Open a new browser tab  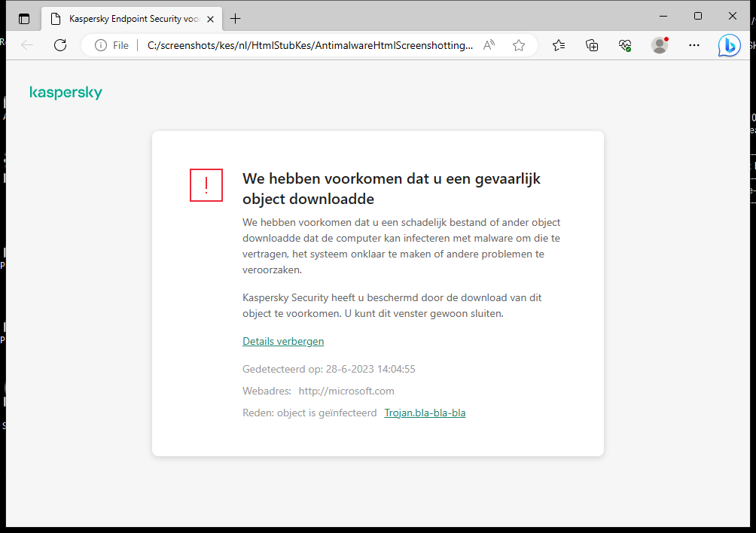coord(234,18)
